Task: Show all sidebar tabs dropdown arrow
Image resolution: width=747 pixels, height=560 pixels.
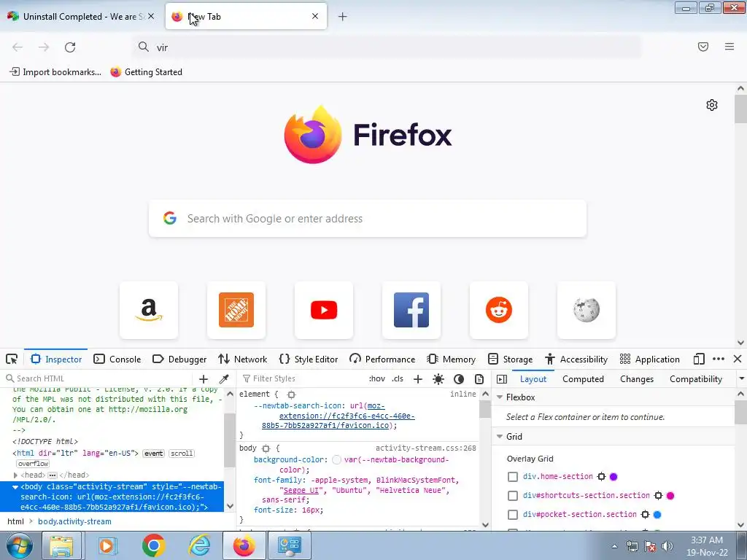Action: click(x=741, y=378)
